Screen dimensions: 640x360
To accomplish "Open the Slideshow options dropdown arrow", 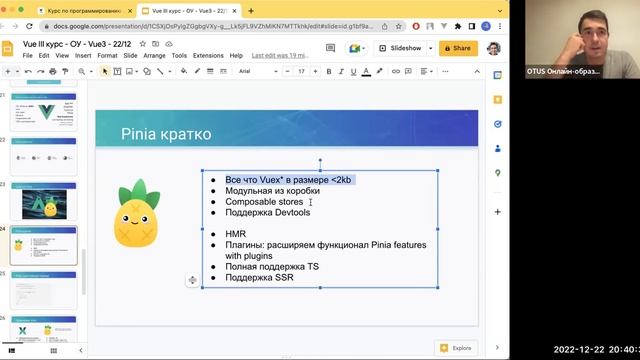I will 431,48.
